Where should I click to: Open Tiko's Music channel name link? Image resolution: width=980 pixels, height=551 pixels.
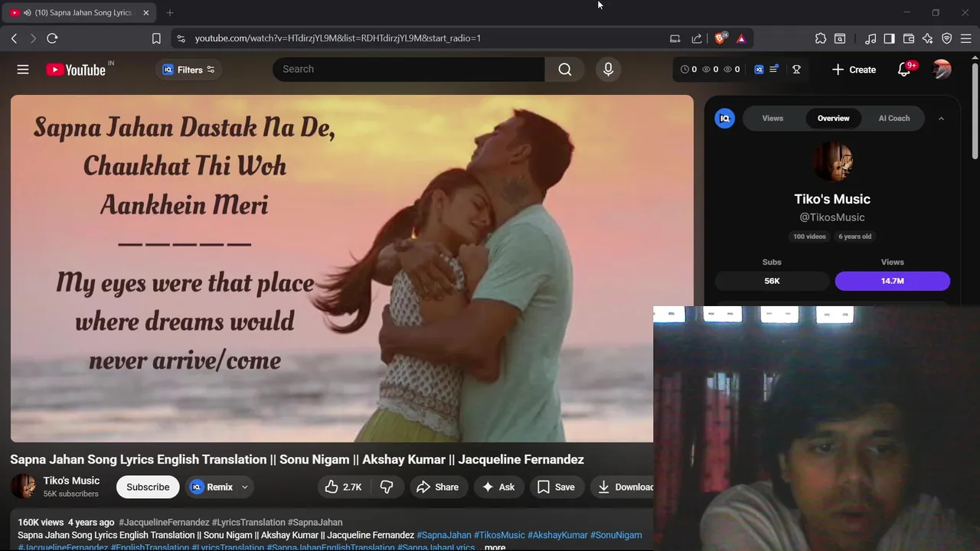[71, 481]
